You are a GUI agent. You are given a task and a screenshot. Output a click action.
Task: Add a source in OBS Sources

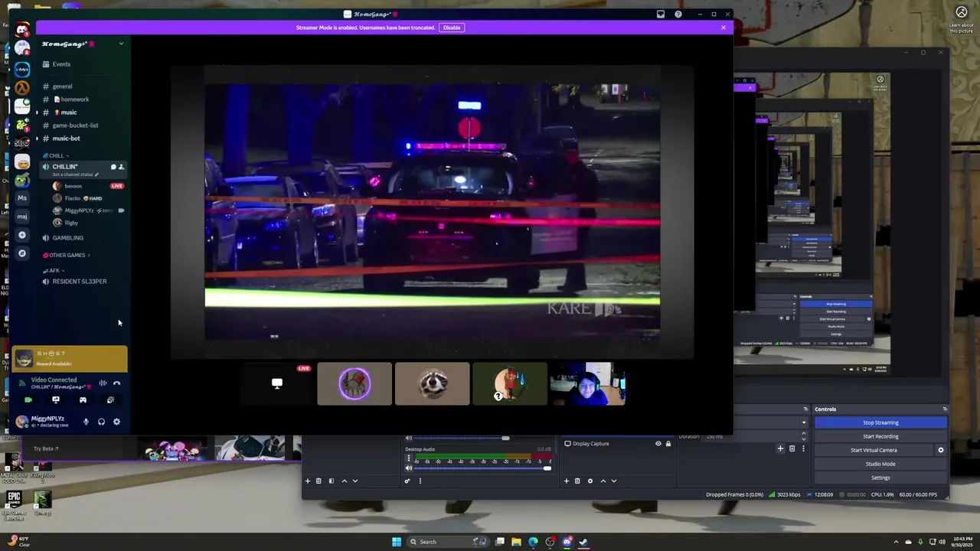(x=567, y=481)
